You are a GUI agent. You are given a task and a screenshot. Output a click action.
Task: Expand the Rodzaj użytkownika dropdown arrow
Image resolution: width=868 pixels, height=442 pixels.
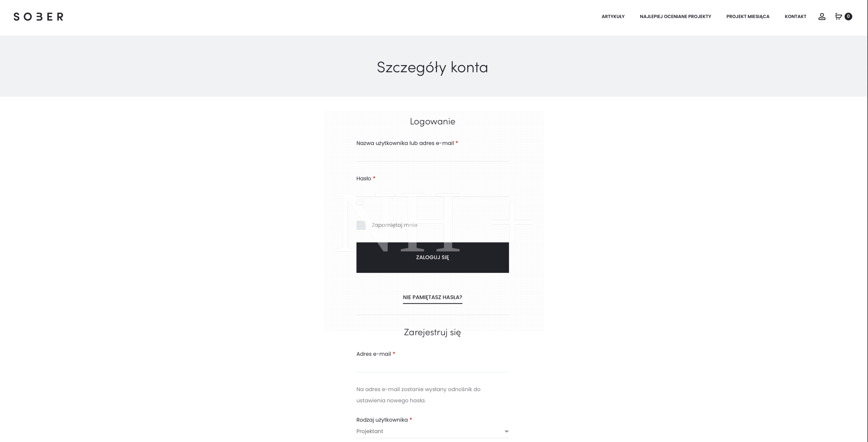(506, 431)
